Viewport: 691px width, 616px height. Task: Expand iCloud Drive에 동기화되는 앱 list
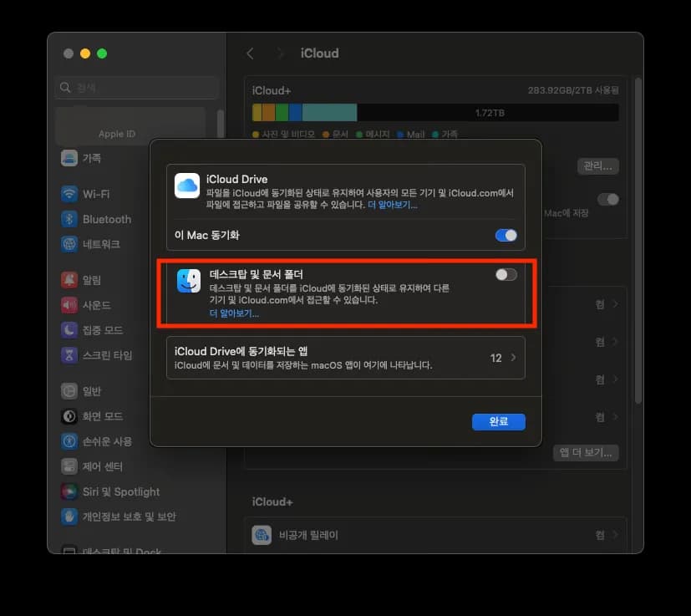[x=512, y=357]
